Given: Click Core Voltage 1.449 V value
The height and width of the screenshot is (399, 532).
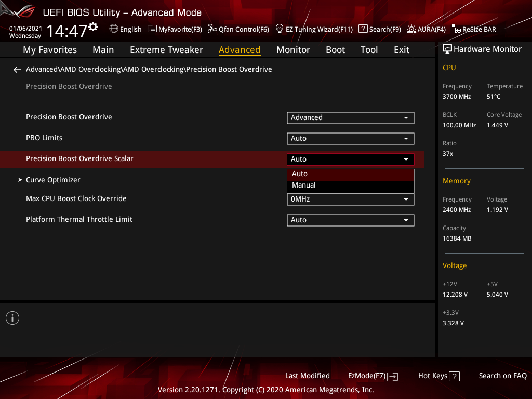Looking at the screenshot, I should [x=497, y=125].
